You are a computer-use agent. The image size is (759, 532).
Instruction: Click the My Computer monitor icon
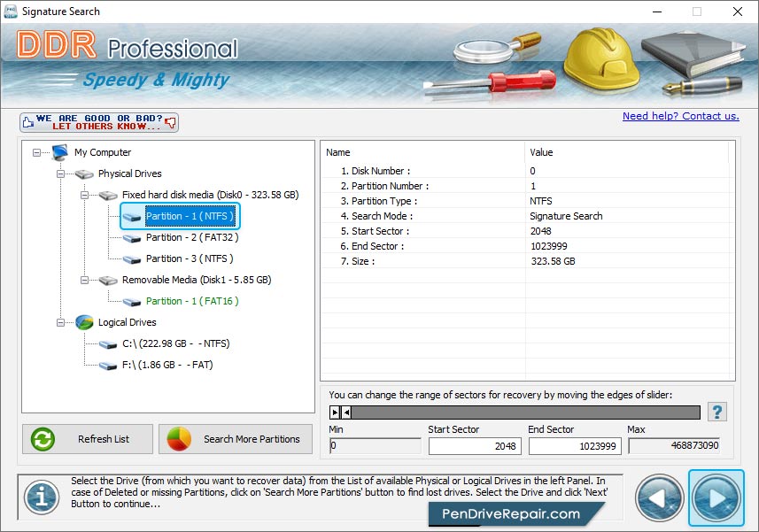point(60,152)
